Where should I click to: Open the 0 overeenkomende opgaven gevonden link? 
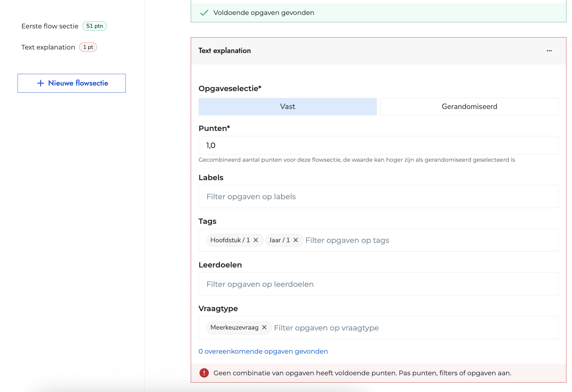point(263,351)
